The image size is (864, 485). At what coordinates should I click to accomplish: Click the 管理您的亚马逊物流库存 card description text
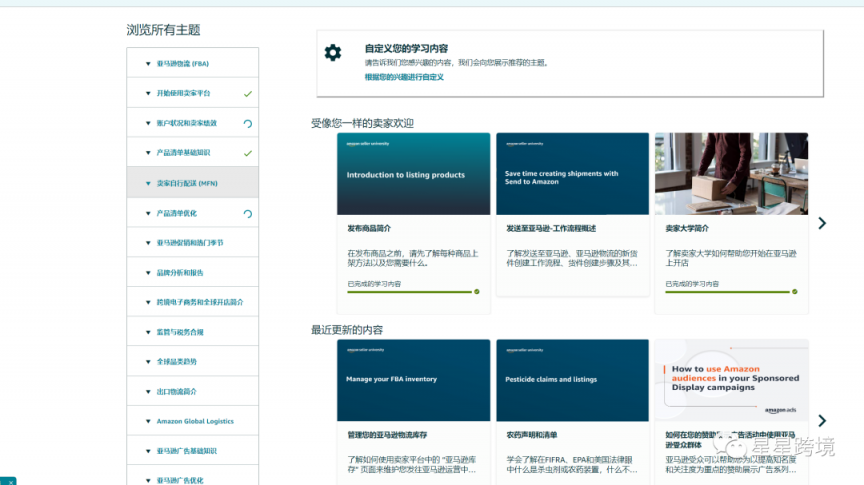point(412,465)
